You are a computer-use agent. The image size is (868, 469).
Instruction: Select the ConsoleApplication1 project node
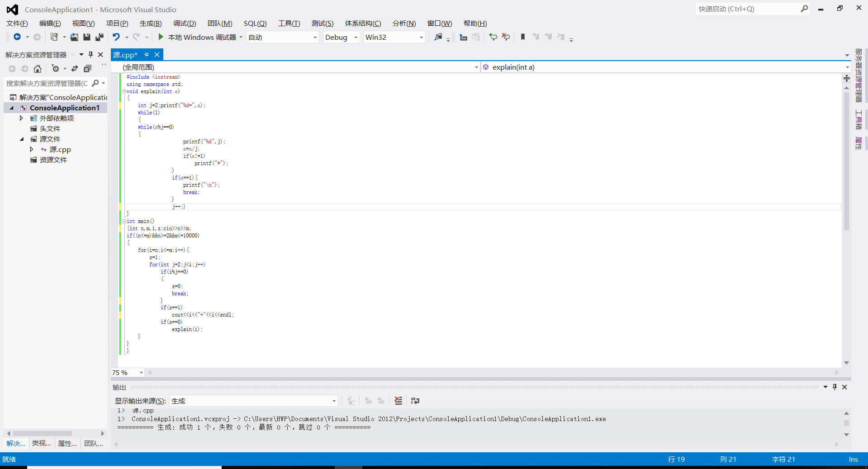64,108
